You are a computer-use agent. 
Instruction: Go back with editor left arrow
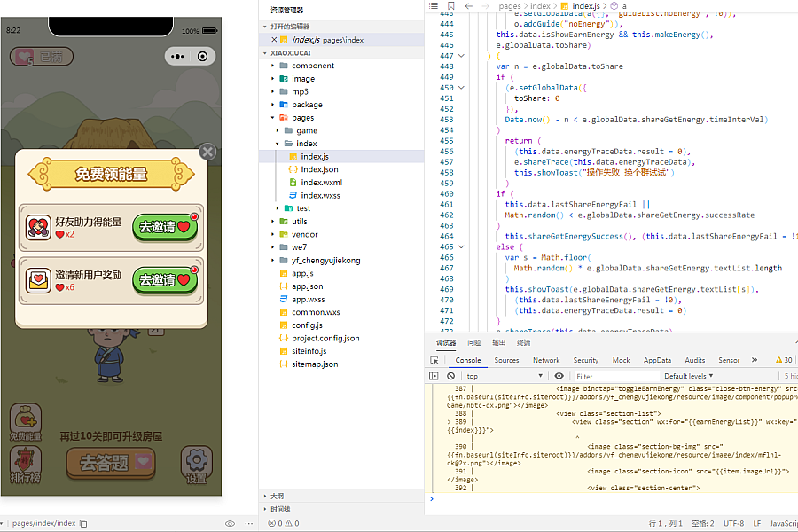[x=469, y=5]
